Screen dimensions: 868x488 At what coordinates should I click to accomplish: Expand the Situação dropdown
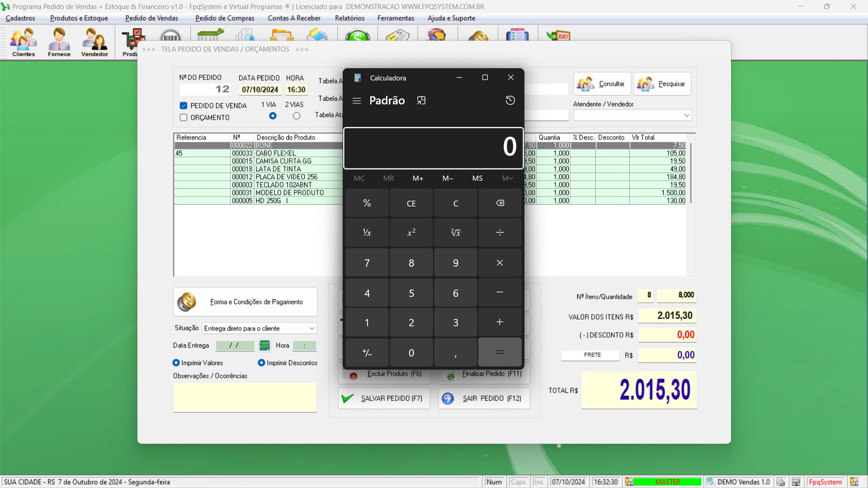312,328
